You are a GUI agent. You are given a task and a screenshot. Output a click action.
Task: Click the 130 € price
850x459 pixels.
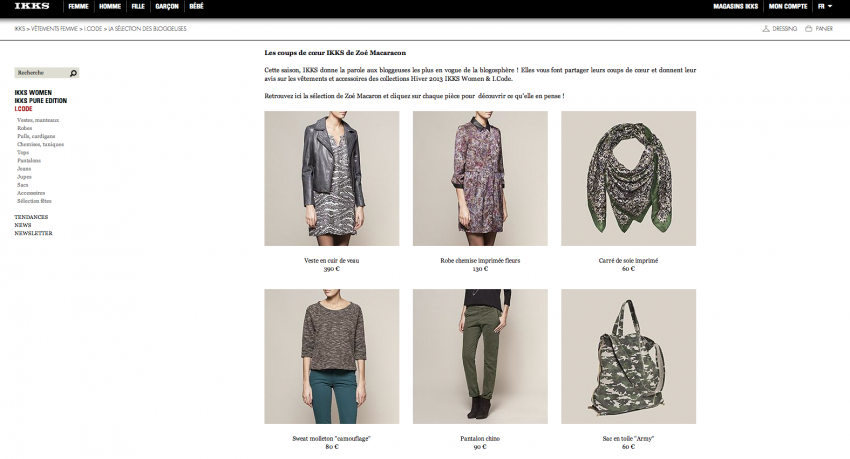[x=480, y=269]
